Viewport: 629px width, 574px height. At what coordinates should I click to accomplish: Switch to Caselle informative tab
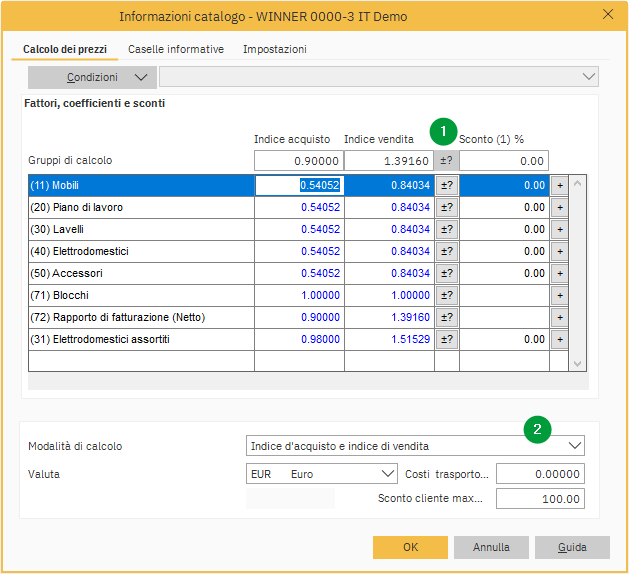(x=175, y=49)
